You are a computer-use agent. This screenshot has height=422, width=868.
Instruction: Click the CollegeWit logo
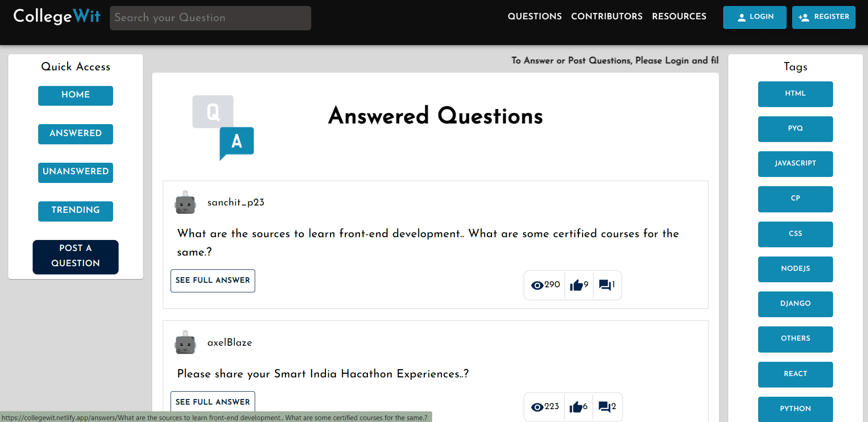57,17
